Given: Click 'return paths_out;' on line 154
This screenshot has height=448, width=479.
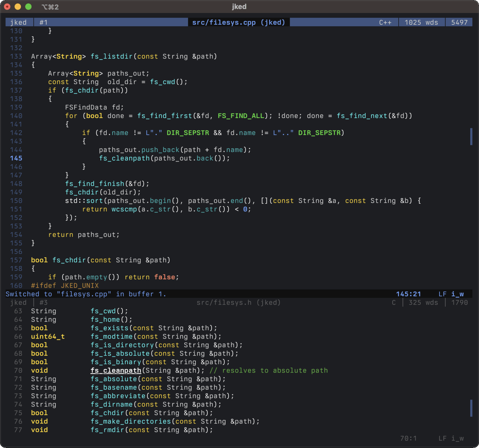Looking at the screenshot, I should pos(84,235).
